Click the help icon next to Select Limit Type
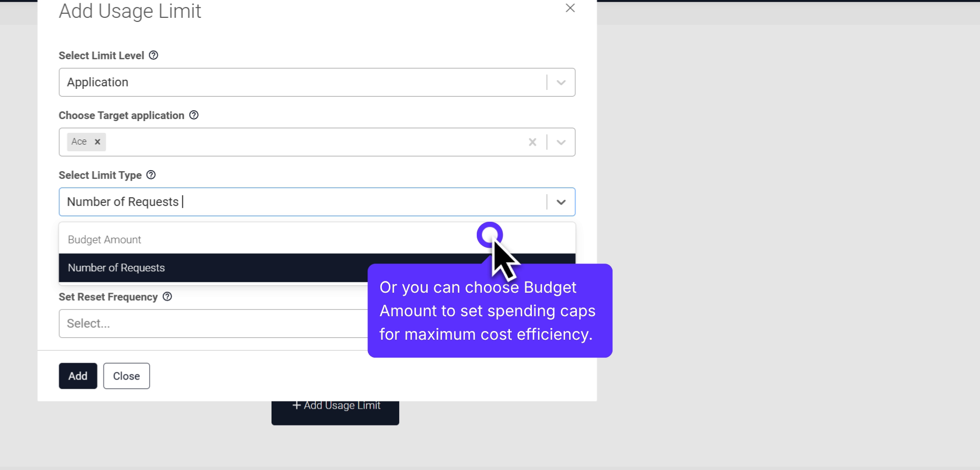Viewport: 980px width, 470px height. point(151,175)
